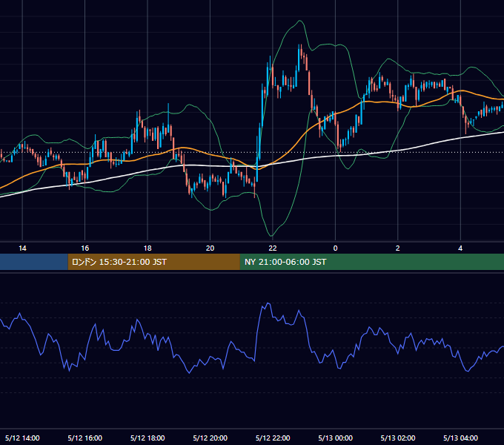Click the 2 hour label on price chart axis
The image size is (504, 445).
[x=397, y=248]
